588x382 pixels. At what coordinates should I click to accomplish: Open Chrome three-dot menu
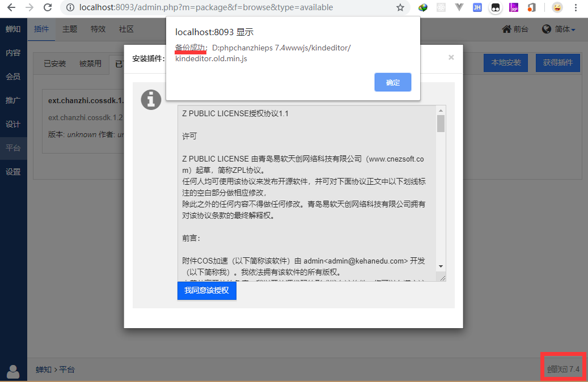[576, 7]
